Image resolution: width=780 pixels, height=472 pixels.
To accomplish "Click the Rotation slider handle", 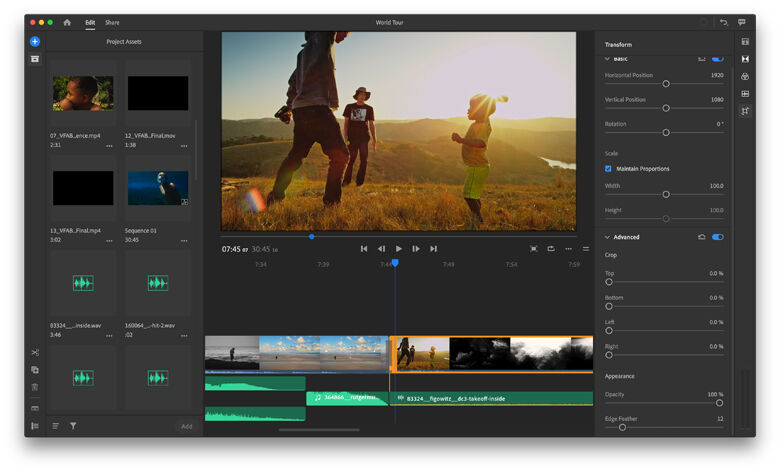I will (666, 133).
